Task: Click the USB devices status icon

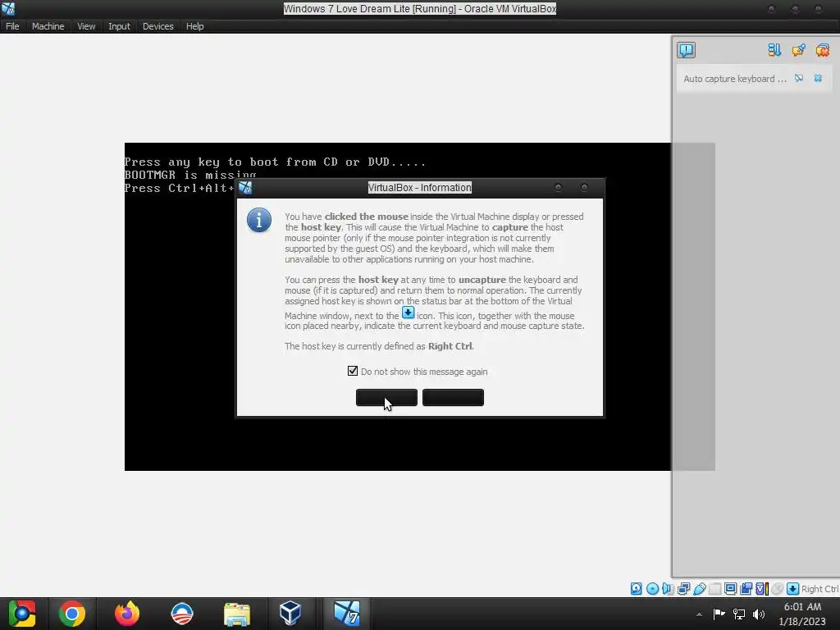Action: [699, 589]
